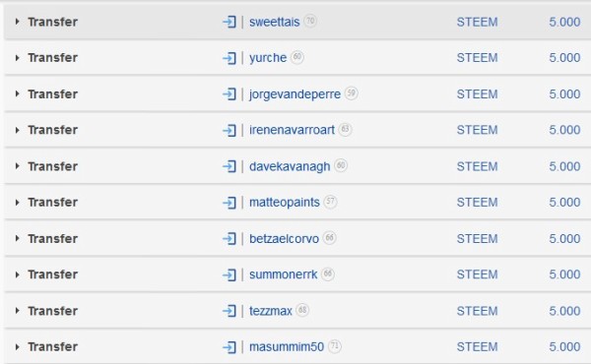Image resolution: width=591 pixels, height=364 pixels.
Task: Open the sweettais account link
Action: (x=275, y=22)
